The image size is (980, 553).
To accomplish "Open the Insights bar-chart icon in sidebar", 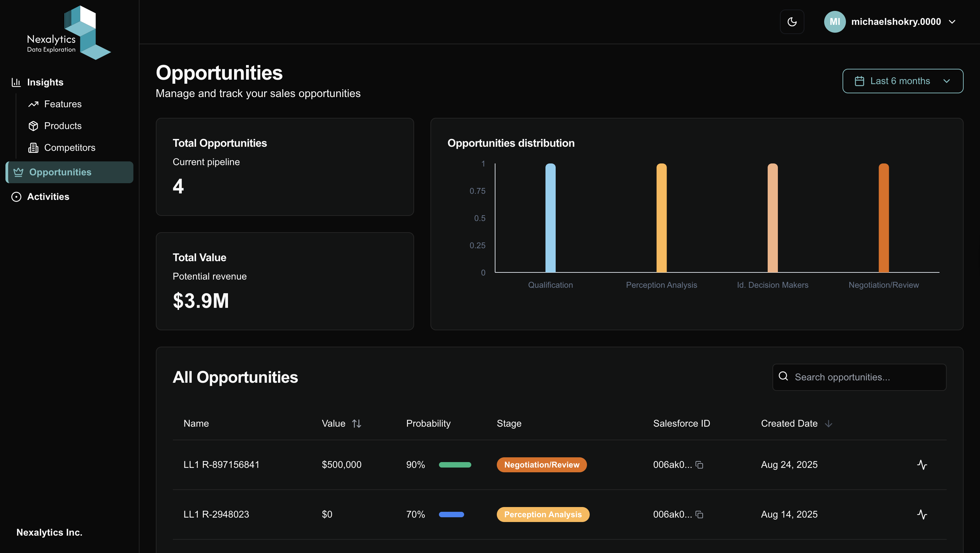I will click(x=16, y=82).
